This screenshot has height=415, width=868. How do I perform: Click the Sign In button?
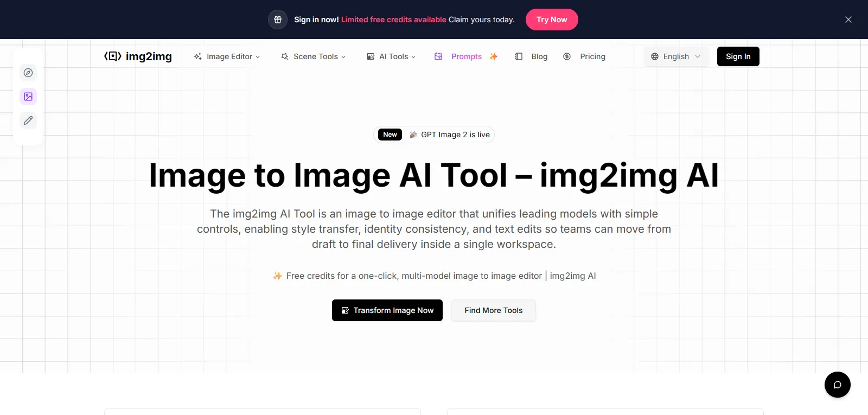tap(738, 56)
